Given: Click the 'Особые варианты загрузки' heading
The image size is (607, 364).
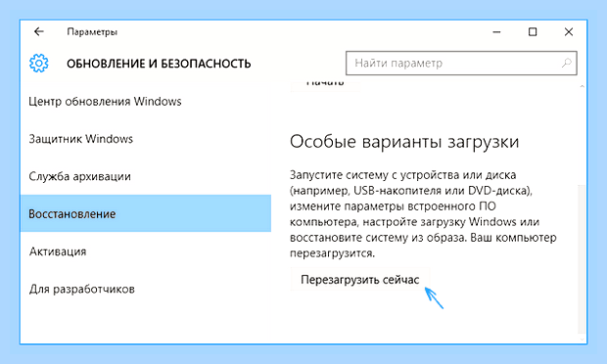Looking at the screenshot, I should click(x=404, y=142).
